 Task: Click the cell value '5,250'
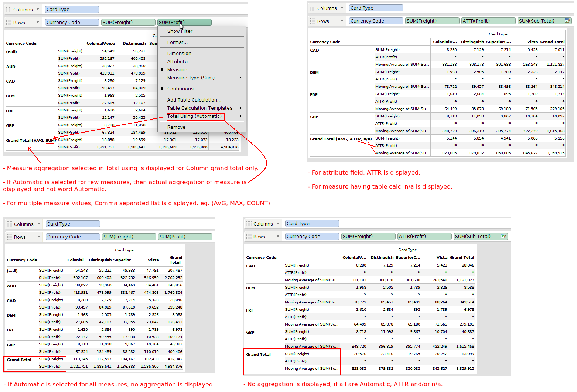559,138
